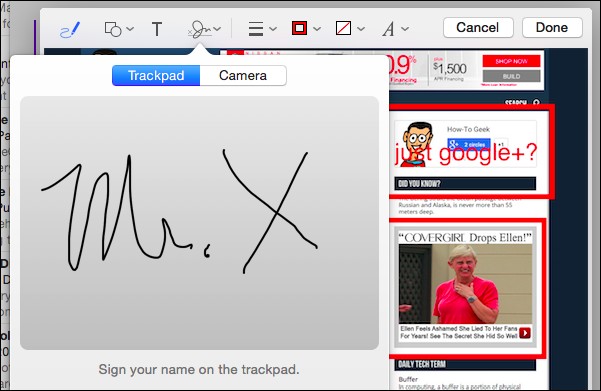Click the red play arrow in the ad

(x=525, y=333)
